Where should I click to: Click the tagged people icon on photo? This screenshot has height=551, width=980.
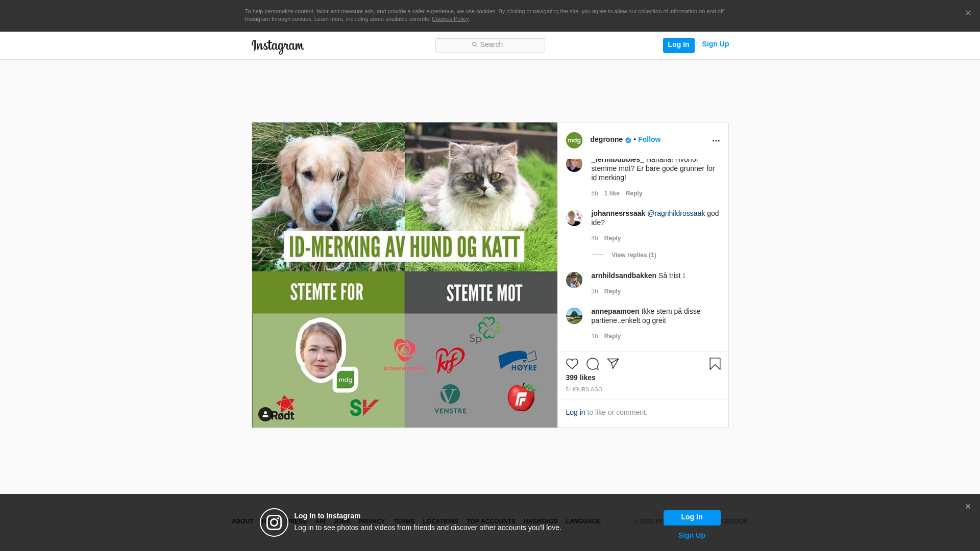[265, 414]
